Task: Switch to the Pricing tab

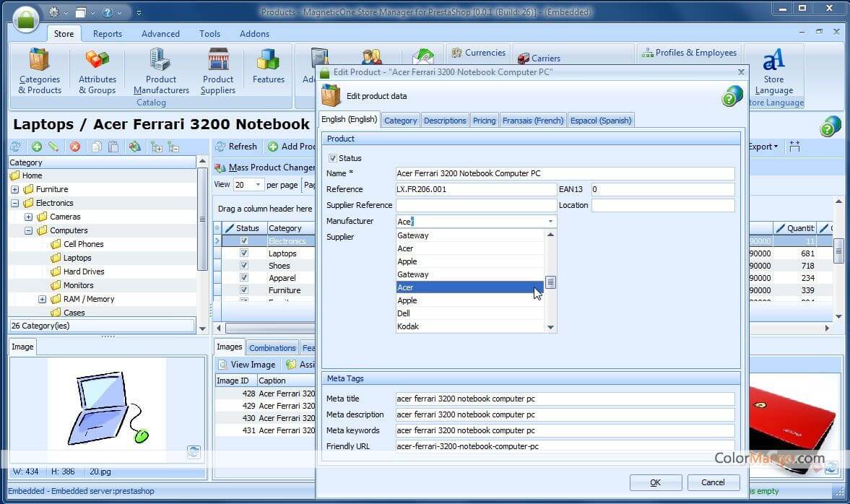Action: pos(484,121)
